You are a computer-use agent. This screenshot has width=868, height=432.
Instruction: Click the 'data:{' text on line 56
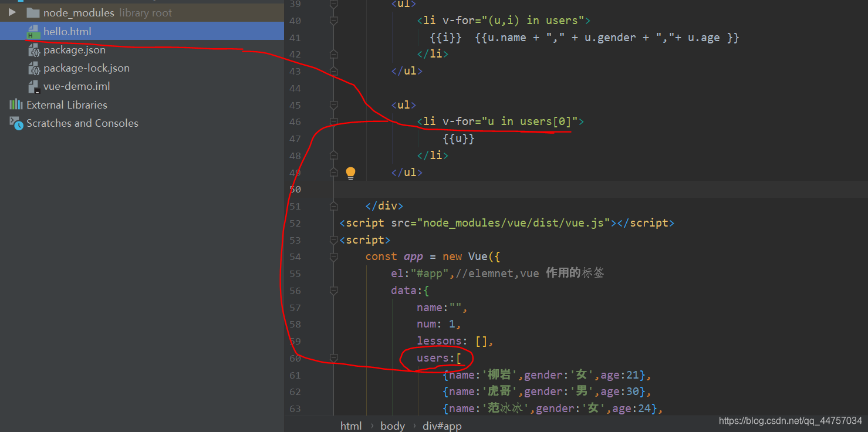click(x=410, y=291)
